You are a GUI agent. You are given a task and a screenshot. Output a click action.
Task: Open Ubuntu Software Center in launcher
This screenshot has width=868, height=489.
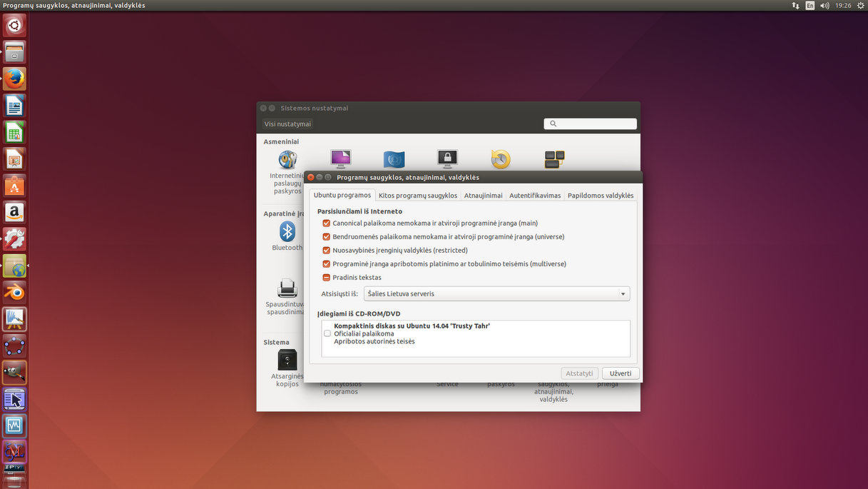click(x=14, y=186)
